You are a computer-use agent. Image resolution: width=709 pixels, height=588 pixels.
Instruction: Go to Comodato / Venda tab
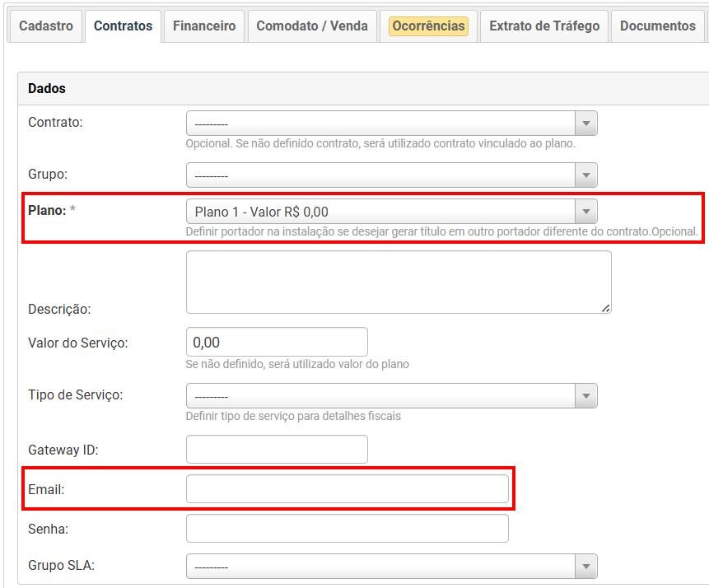click(312, 26)
